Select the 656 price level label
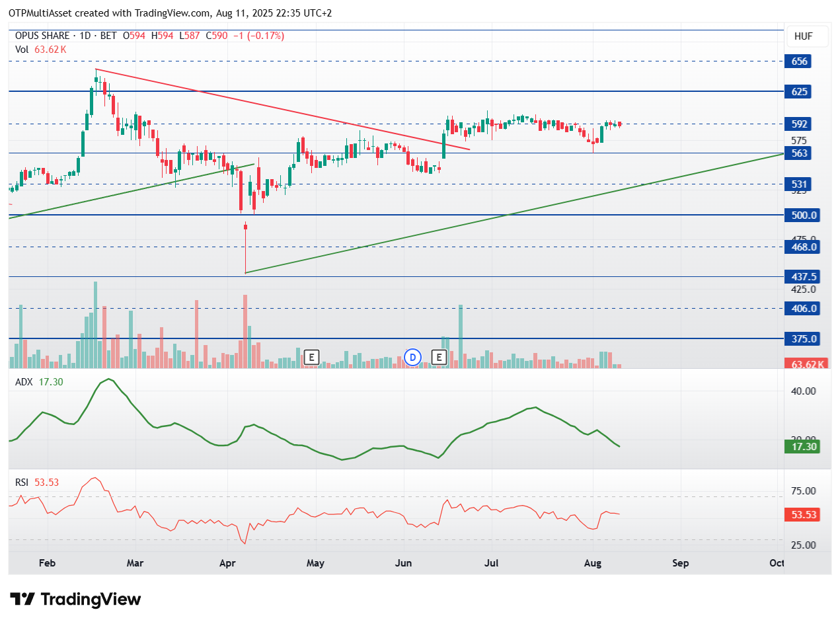Image resolution: width=840 pixels, height=624 pixels. [x=800, y=61]
